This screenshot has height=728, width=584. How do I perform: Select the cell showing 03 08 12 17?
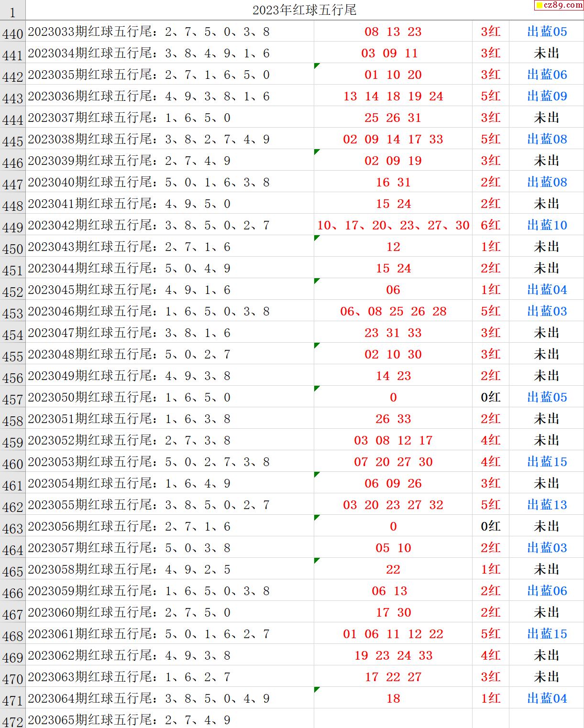pos(393,440)
